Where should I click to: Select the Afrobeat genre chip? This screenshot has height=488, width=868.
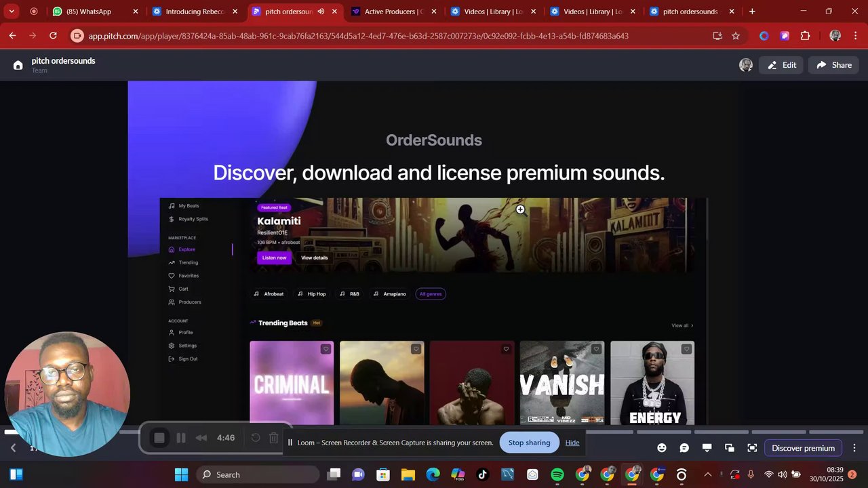pos(269,294)
